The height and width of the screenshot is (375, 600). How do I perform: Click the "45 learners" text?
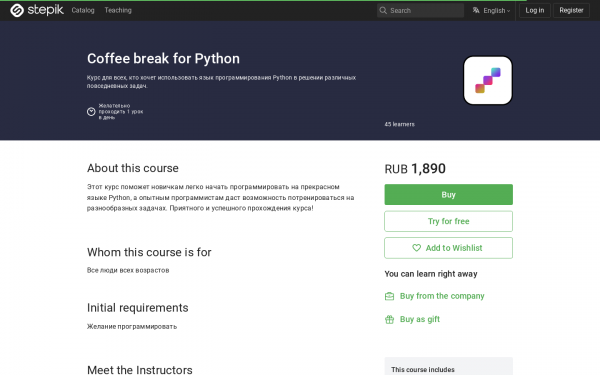tap(399, 124)
